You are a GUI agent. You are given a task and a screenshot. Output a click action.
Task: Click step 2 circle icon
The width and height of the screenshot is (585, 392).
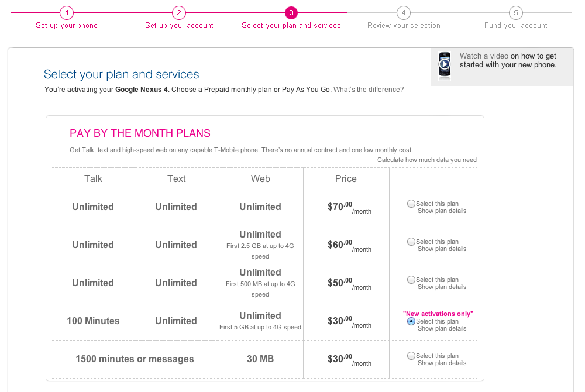179,13
